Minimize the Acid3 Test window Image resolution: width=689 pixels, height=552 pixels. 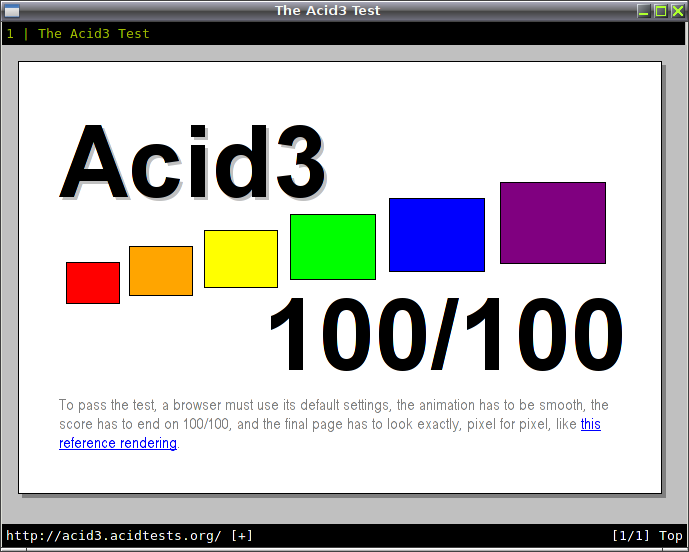click(x=644, y=11)
